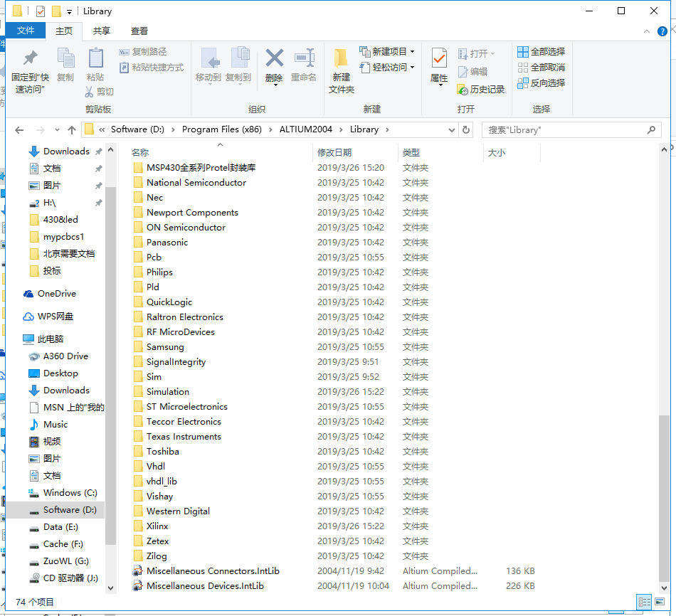Open the File (文件) tab
676x616 pixels.
[26, 31]
